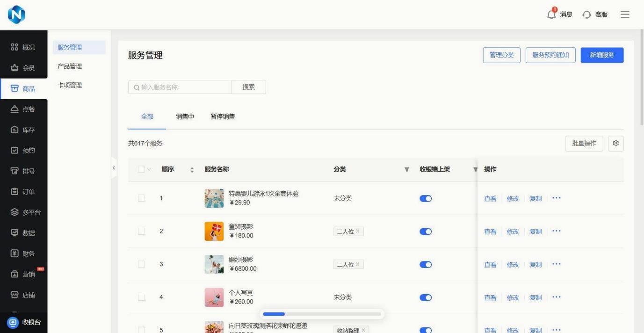The width and height of the screenshot is (644, 333).
Task: Check the checkbox for row 1 特惠婴儿游泳
Action: pyautogui.click(x=141, y=198)
